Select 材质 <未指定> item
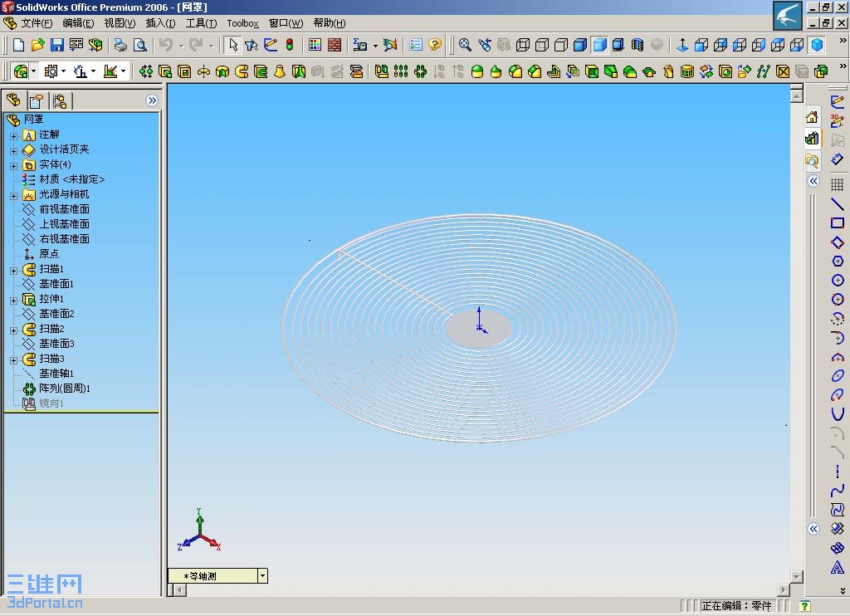 (71, 179)
